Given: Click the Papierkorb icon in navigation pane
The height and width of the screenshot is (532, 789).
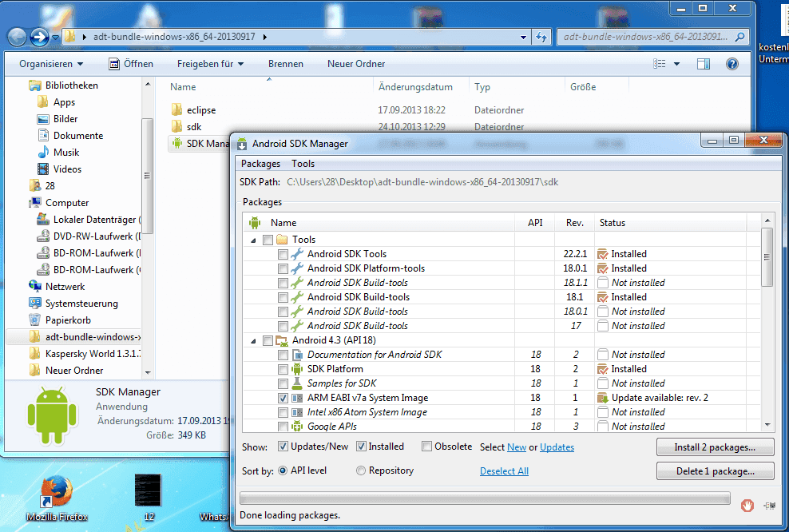Looking at the screenshot, I should tap(34, 320).
